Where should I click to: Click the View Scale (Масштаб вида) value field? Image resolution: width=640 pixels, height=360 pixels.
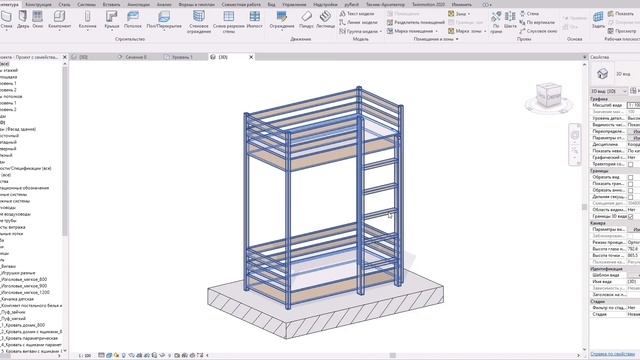click(x=633, y=105)
